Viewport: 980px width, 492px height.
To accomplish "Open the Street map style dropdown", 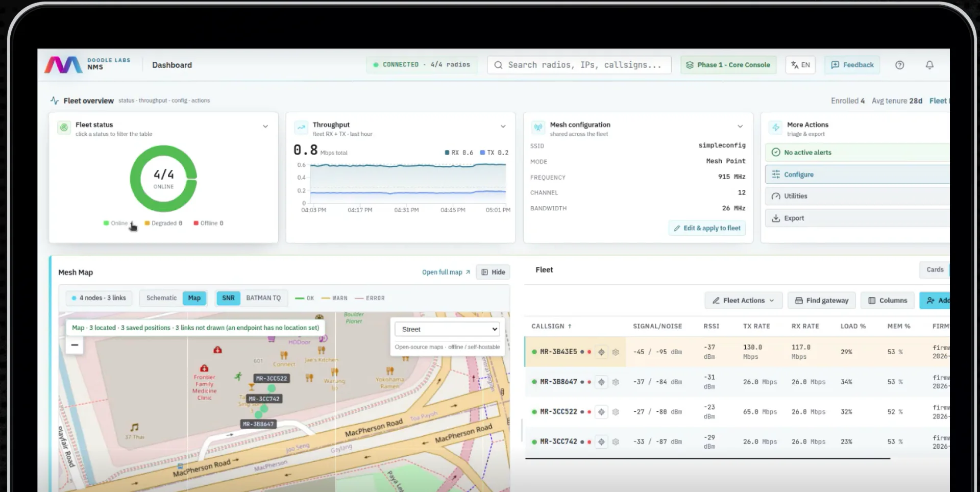I will click(x=447, y=329).
